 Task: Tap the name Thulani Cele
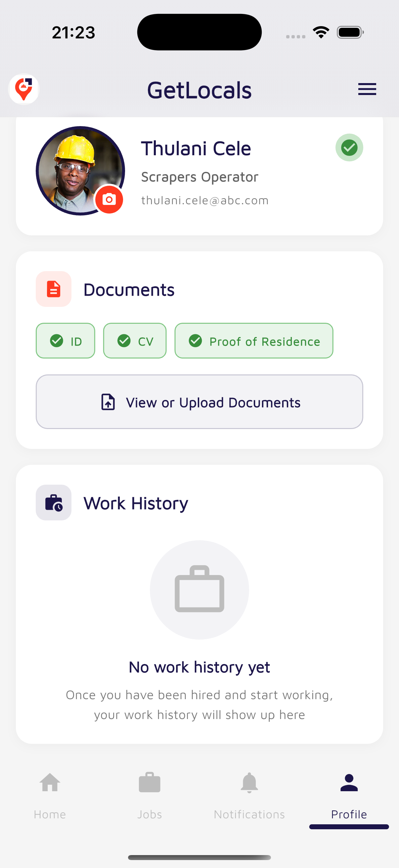[x=196, y=148]
